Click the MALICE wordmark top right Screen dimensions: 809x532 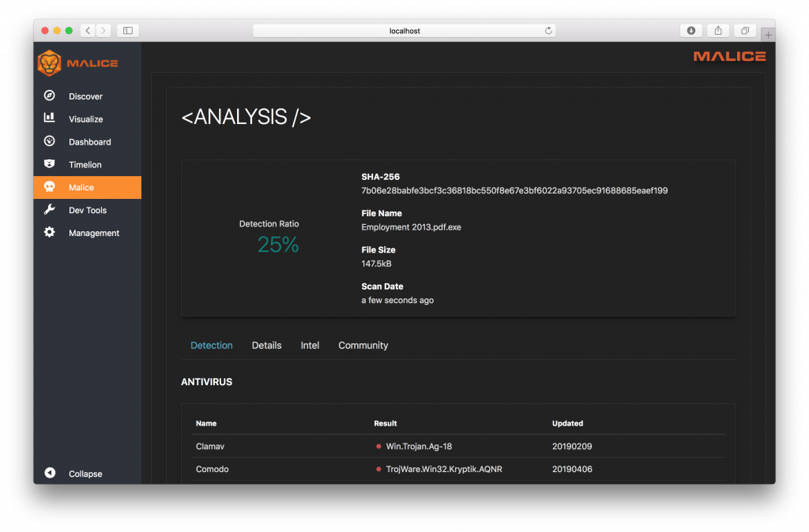[729, 56]
